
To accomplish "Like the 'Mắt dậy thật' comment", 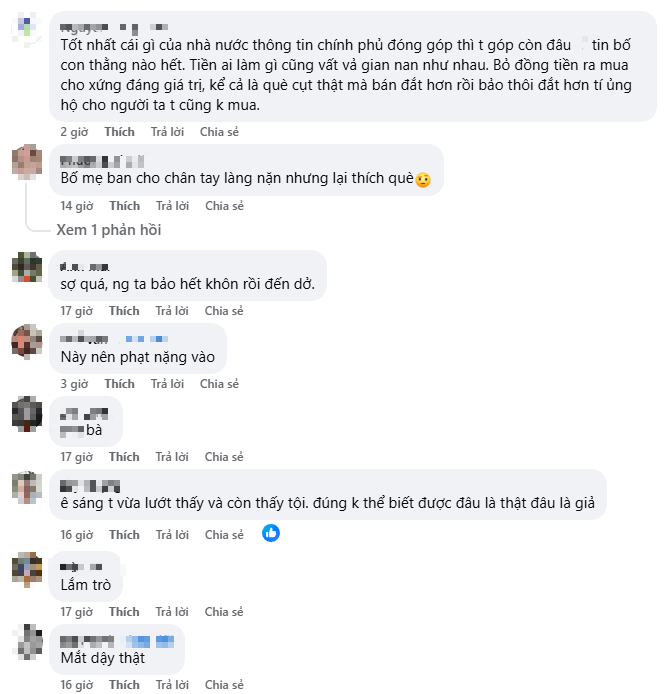I will click(x=124, y=685).
